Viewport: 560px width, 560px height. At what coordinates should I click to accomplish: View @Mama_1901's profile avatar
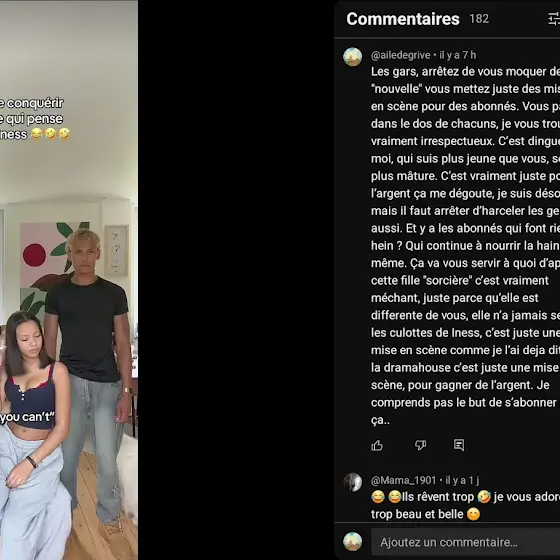coord(352,482)
